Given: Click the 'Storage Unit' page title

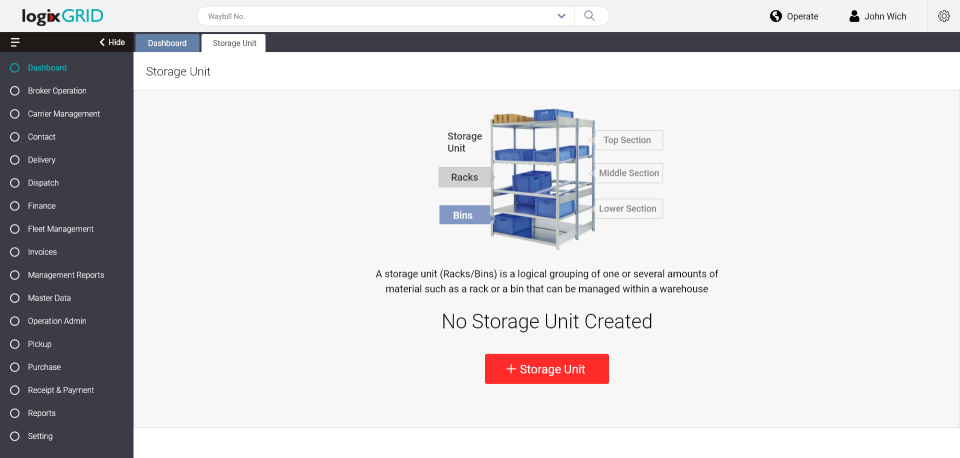Looking at the screenshot, I should click(178, 72).
